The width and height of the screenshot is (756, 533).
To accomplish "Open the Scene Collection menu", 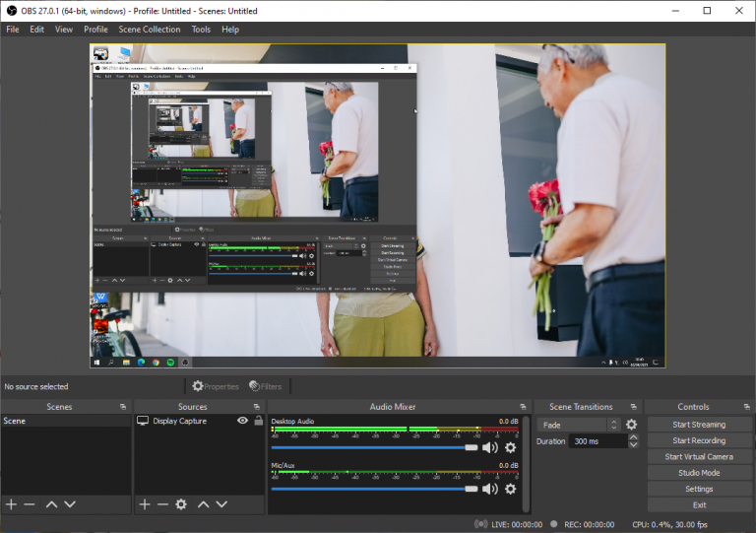I will (150, 30).
